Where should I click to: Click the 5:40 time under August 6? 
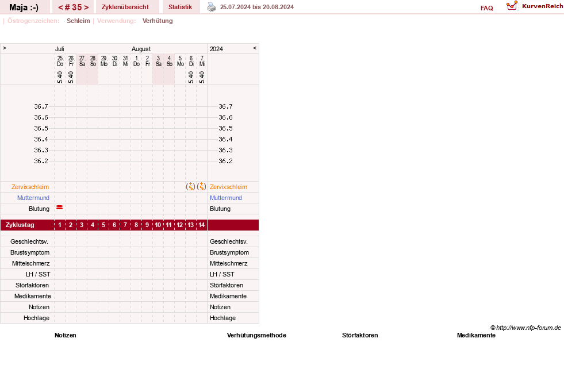pyautogui.click(x=191, y=77)
